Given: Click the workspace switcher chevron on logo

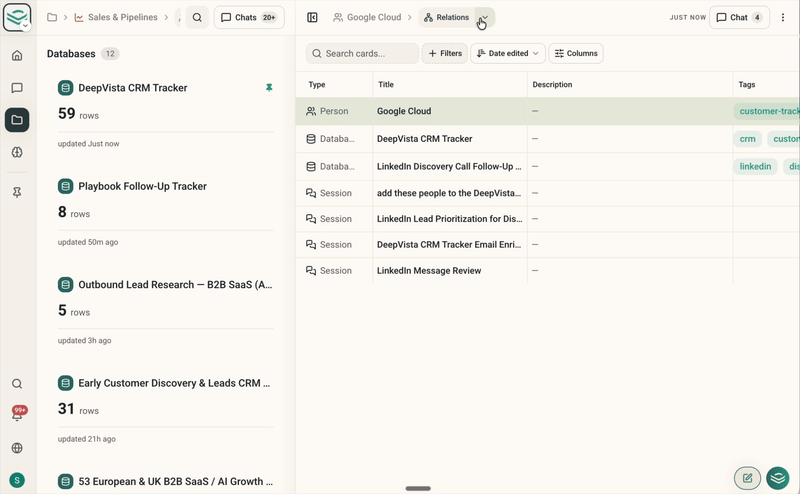Looking at the screenshot, I should pyautogui.click(x=26, y=26).
